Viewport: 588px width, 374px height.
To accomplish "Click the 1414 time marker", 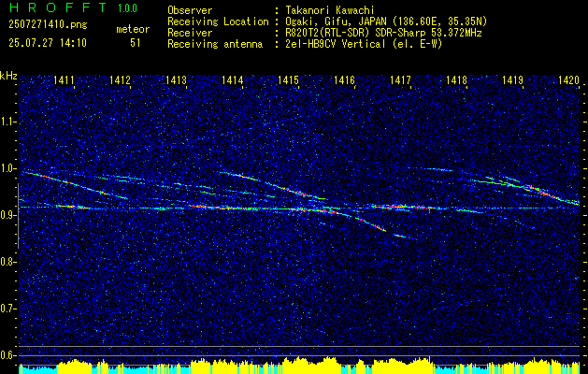I will coord(233,80).
